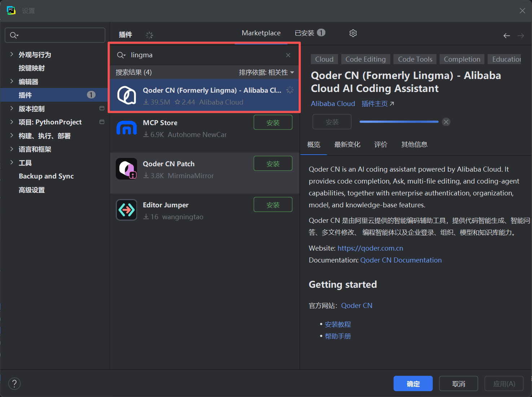Clear the lingma plugin search text
532x397 pixels.
tap(288, 55)
